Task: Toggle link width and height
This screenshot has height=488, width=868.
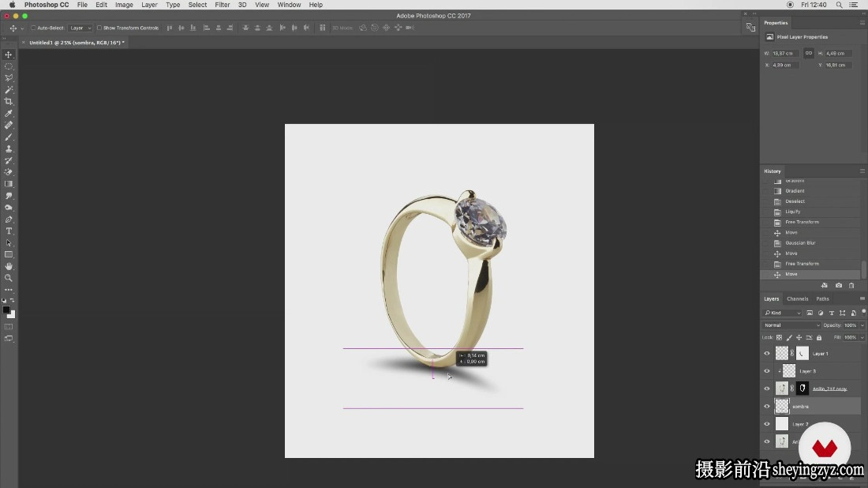Action: [809, 53]
